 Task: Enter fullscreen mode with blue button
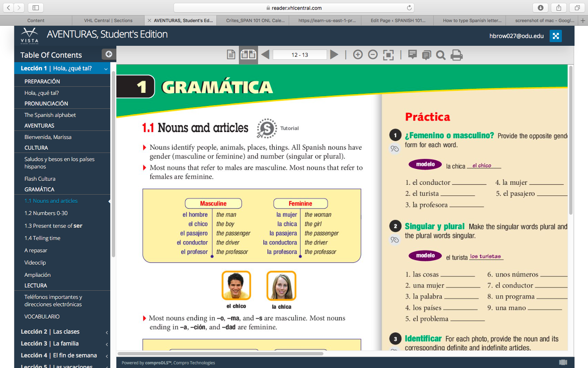(x=556, y=36)
